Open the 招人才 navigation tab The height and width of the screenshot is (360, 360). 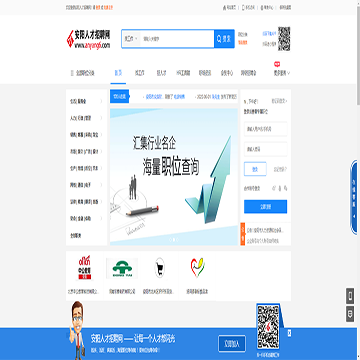tap(161, 73)
